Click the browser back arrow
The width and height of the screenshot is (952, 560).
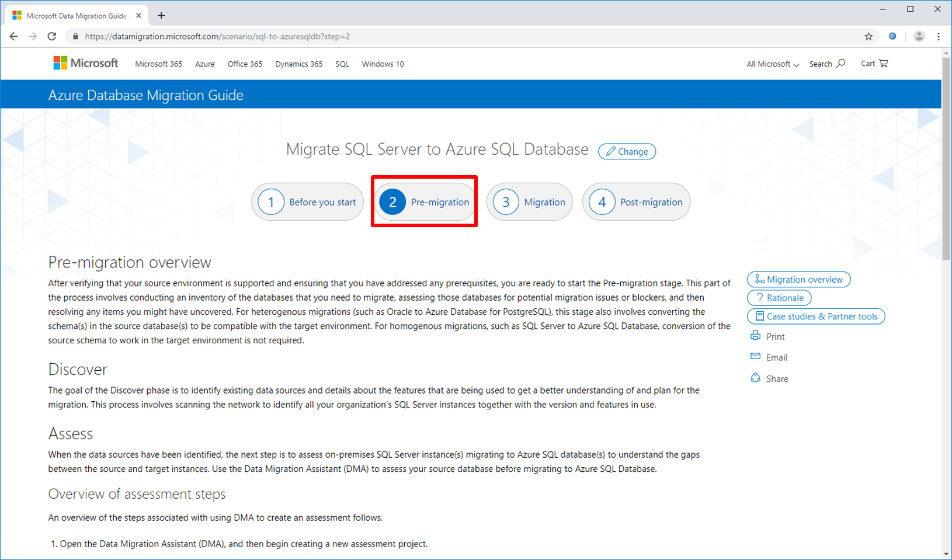tap(13, 36)
